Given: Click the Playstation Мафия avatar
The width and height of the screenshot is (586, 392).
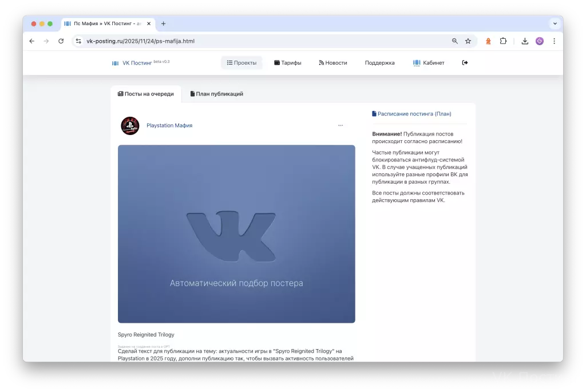Looking at the screenshot, I should (x=130, y=125).
